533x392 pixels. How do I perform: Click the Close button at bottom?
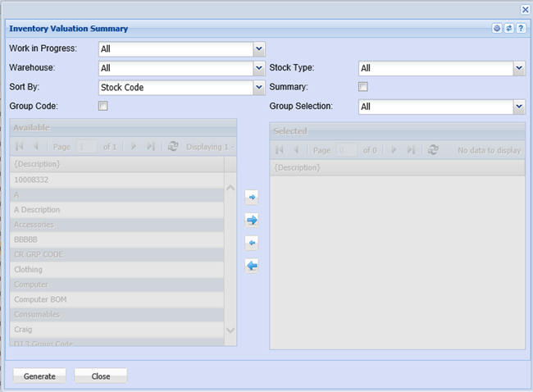pyautogui.click(x=101, y=376)
